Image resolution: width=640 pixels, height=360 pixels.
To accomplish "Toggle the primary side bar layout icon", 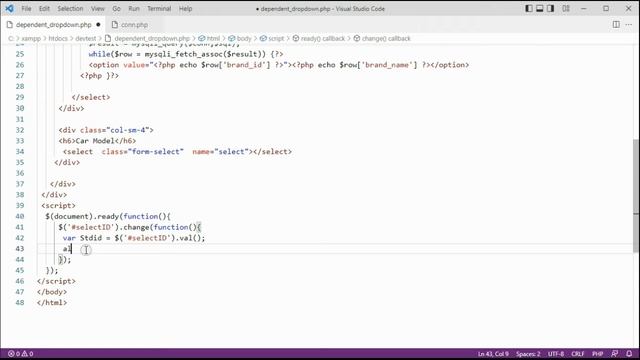I will [x=529, y=8].
